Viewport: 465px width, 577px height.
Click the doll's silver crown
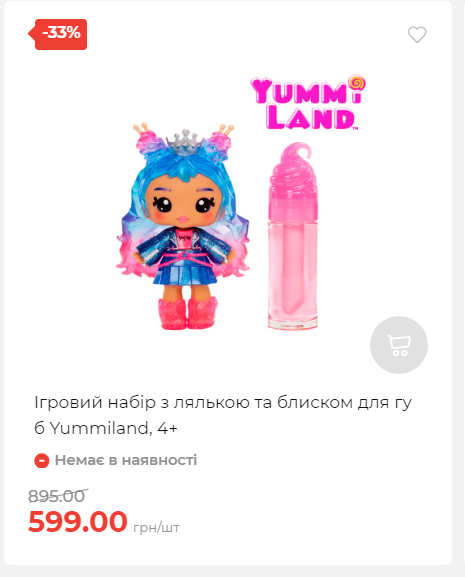(x=185, y=141)
